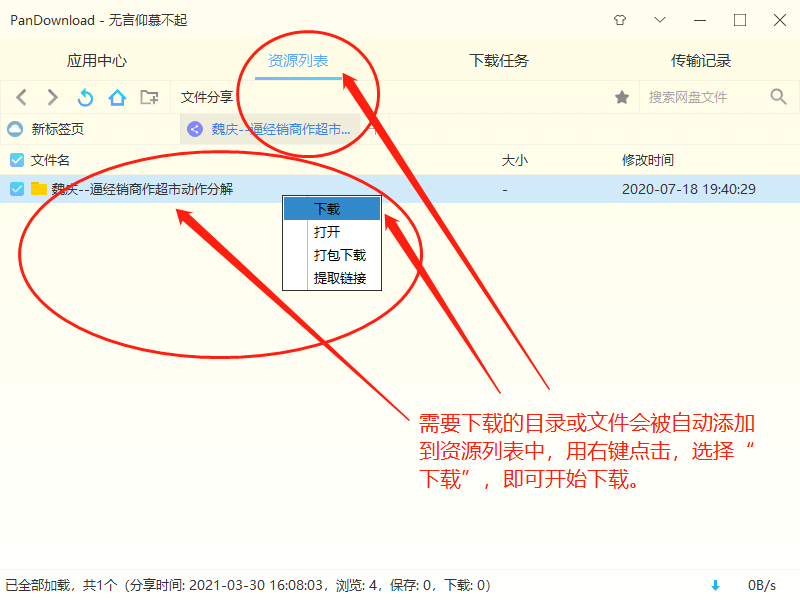Click the search magnifier icon
The height and width of the screenshot is (600, 800).
pos(779,97)
